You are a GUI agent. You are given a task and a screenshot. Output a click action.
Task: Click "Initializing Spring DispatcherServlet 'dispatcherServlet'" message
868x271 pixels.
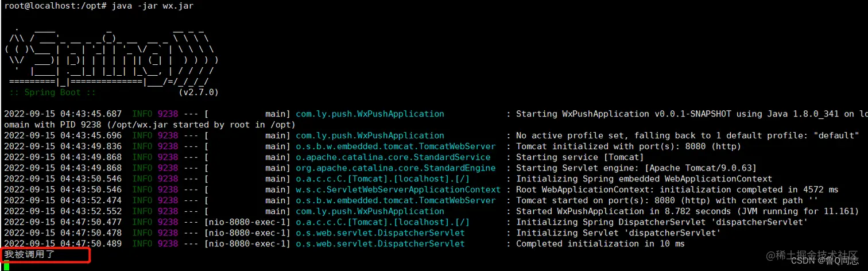click(x=661, y=222)
